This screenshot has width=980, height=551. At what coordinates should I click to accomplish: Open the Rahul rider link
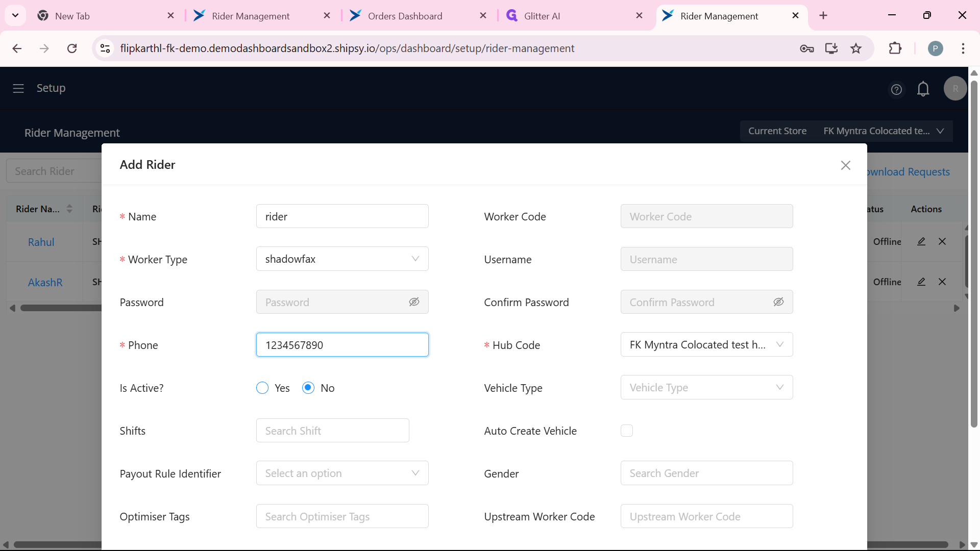point(41,242)
